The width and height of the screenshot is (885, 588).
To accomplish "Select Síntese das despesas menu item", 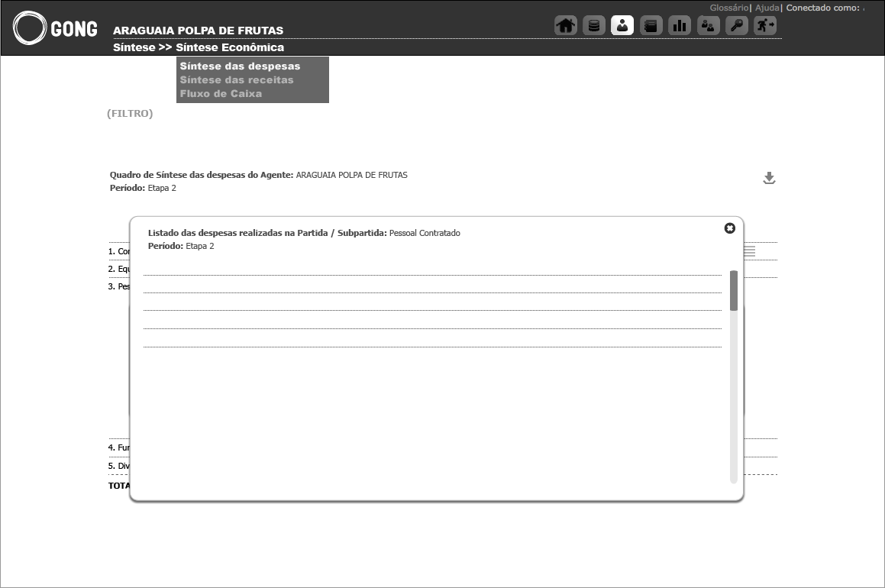I will (x=240, y=66).
